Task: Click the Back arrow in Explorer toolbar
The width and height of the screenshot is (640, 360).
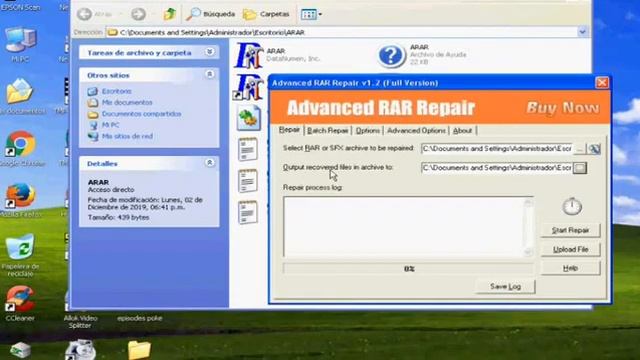Action: click(84, 14)
